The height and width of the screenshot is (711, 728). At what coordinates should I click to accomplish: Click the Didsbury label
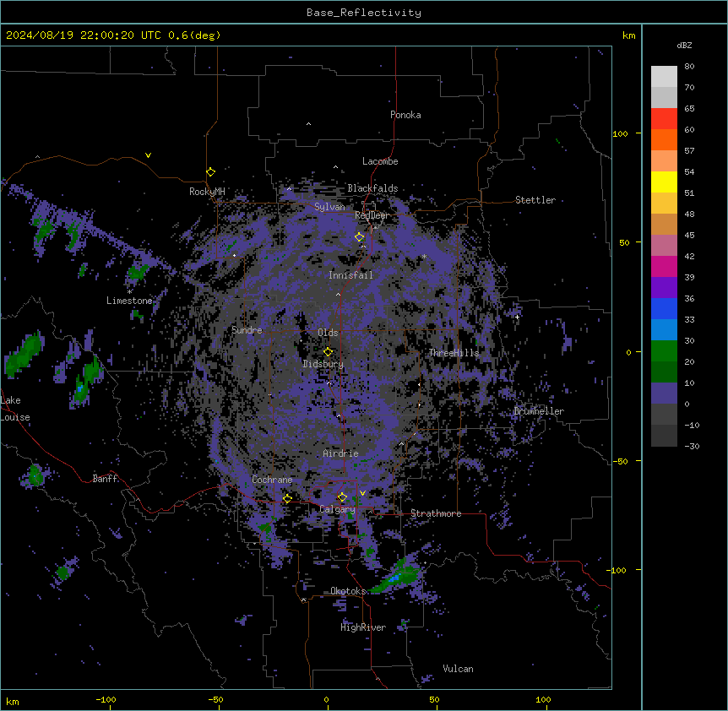click(x=323, y=364)
